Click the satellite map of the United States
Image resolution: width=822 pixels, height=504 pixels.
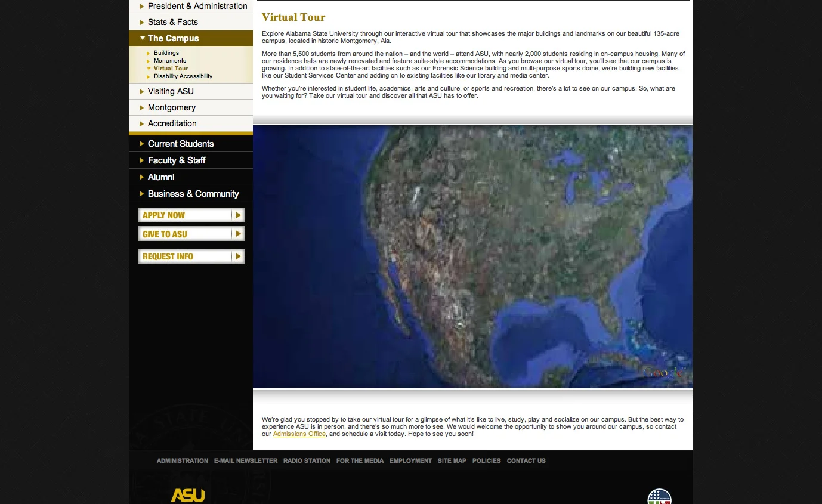[472, 256]
